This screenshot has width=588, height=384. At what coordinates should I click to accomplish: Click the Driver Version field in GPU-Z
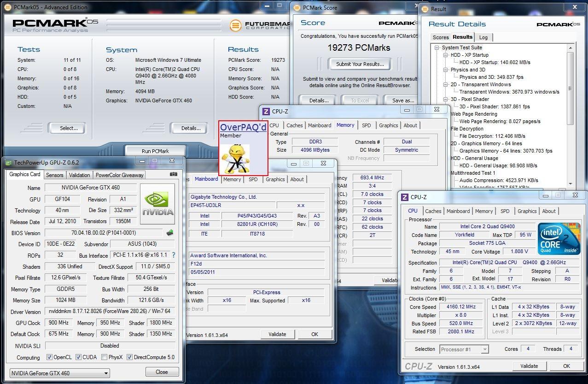click(110, 312)
